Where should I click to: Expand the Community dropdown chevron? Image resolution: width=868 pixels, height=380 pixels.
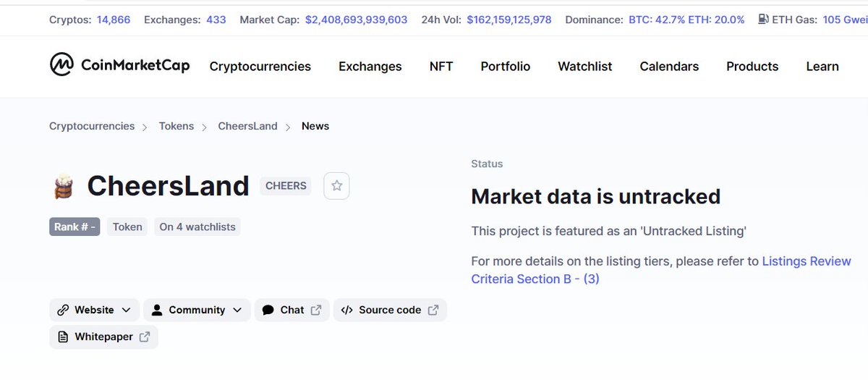pos(237,310)
